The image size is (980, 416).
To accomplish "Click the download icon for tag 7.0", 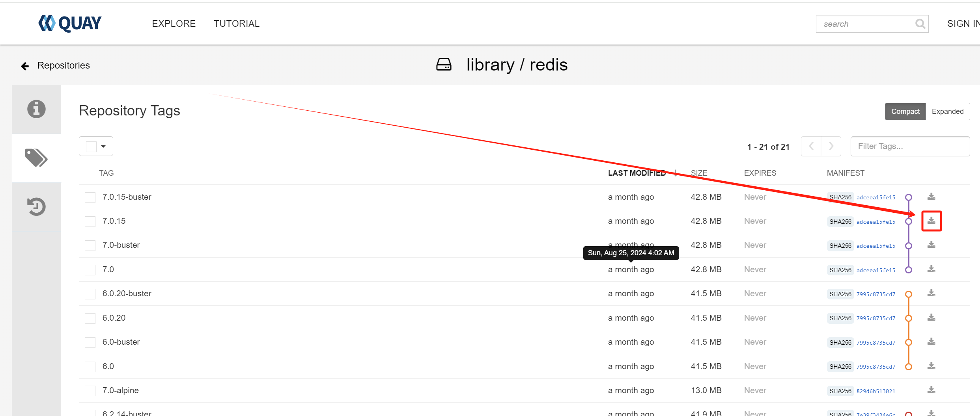I will point(931,269).
